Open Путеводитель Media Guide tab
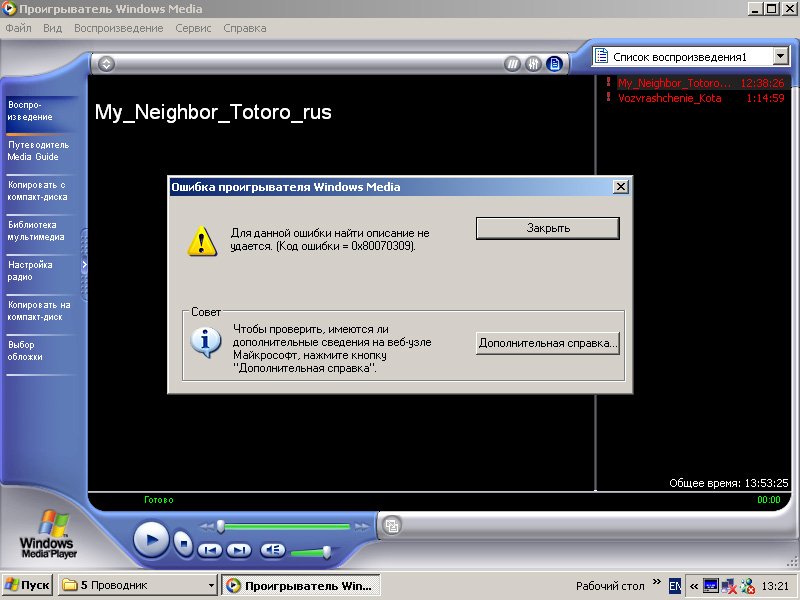This screenshot has width=800, height=600. tap(42, 151)
